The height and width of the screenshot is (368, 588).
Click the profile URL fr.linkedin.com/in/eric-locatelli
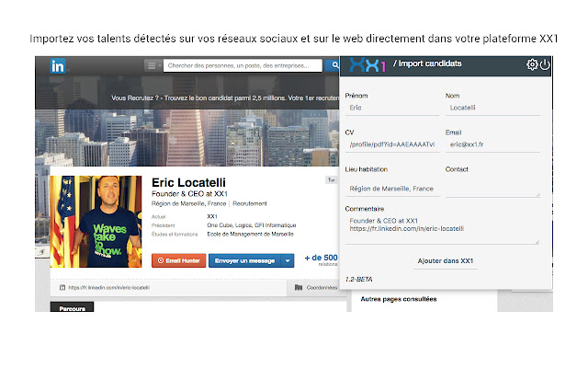[x=108, y=288]
